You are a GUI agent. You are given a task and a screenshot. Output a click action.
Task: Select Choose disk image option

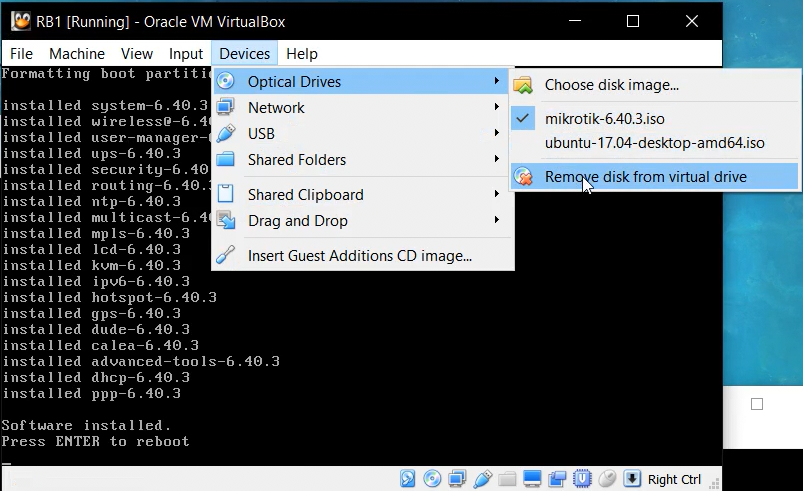[654, 85]
